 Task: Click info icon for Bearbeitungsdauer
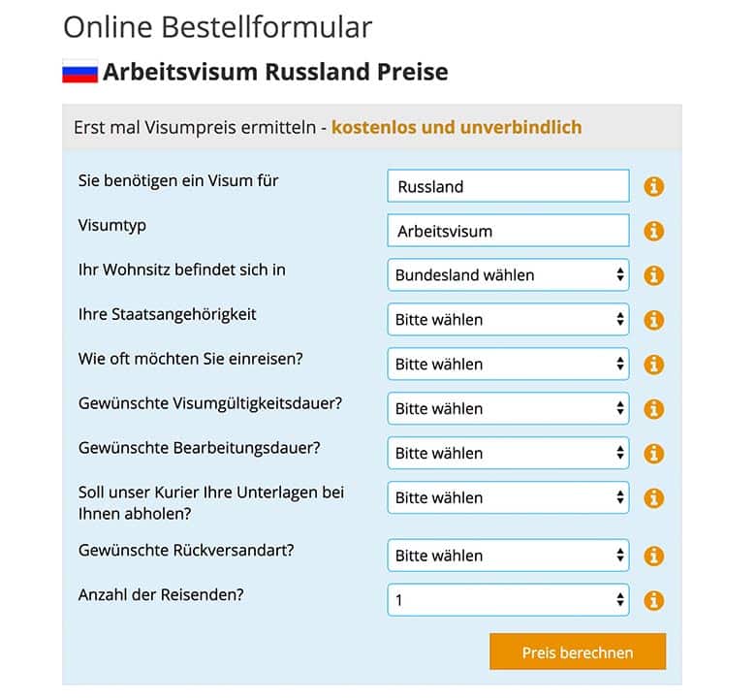(x=654, y=454)
